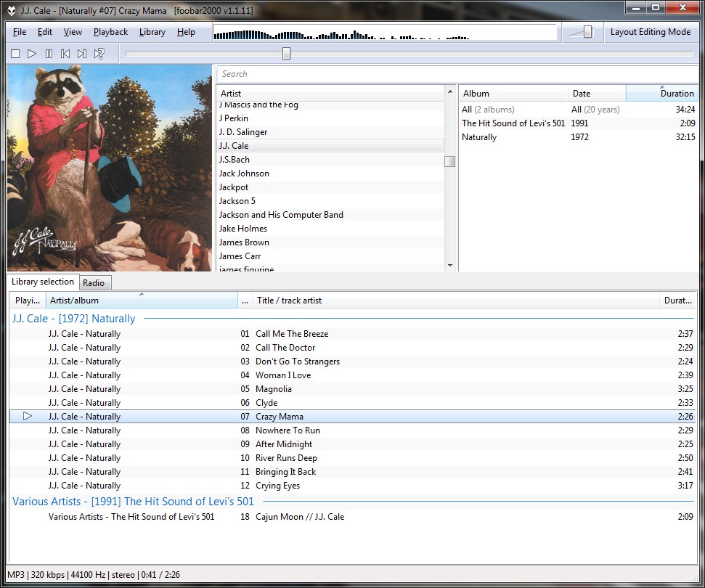
Task: Click the Naturally album cover art
Action: click(109, 168)
